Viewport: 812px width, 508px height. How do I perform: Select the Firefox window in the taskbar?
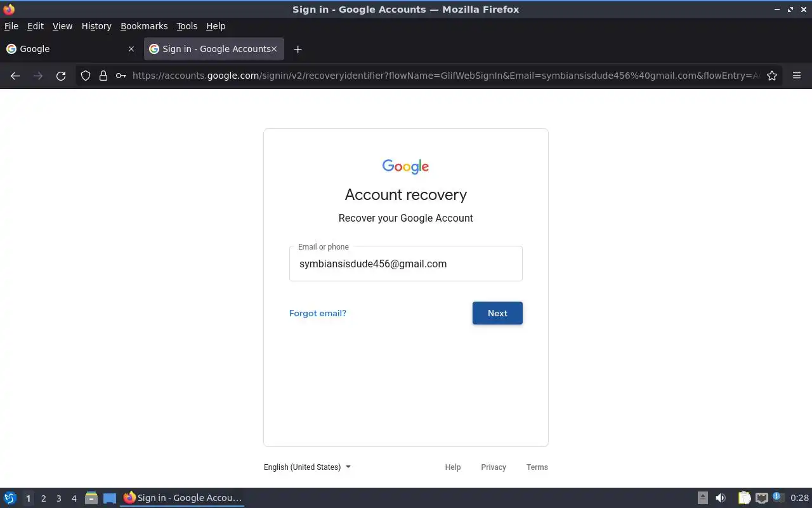coord(183,498)
